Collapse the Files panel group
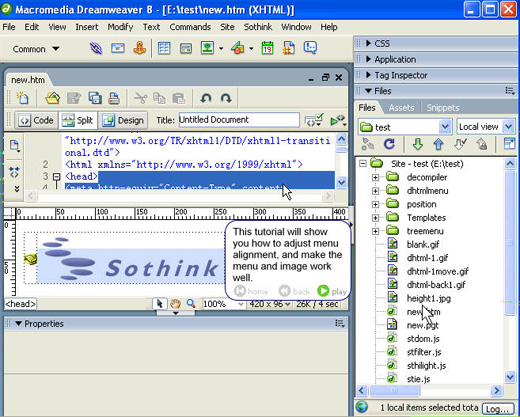This screenshot has width=520, height=417. pos(368,91)
